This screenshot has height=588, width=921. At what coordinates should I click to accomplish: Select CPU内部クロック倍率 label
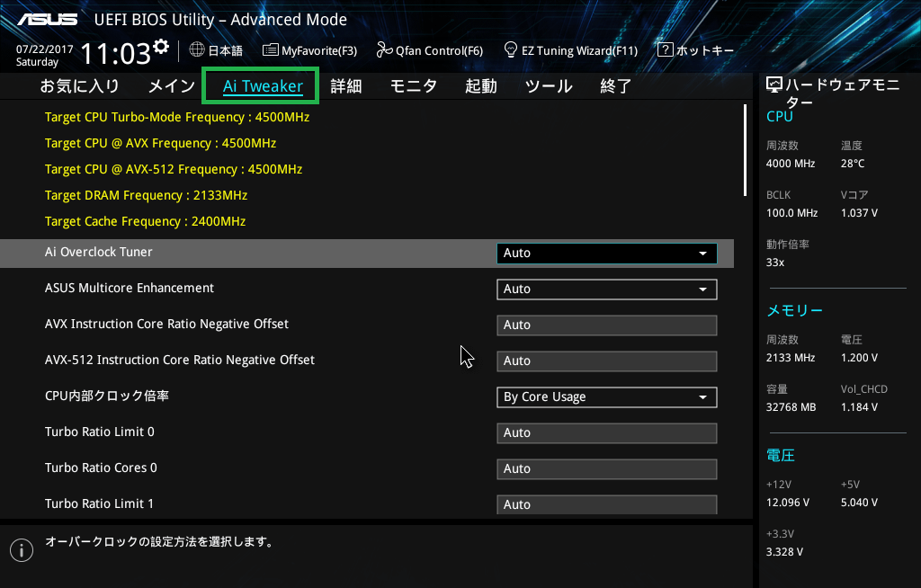(107, 396)
